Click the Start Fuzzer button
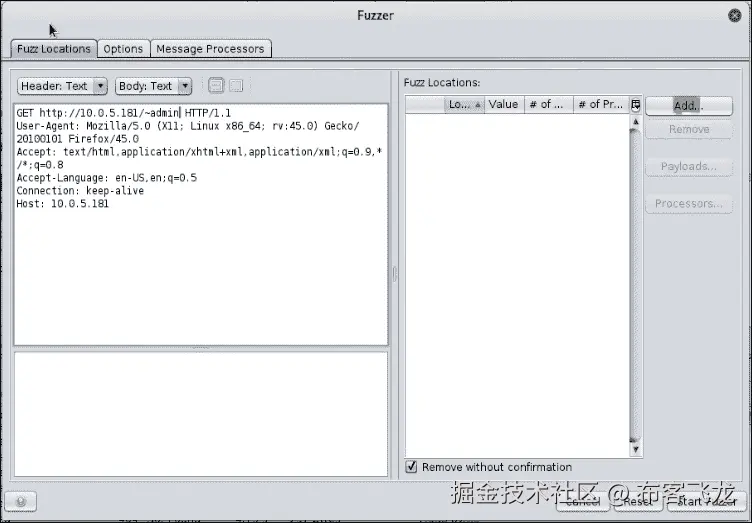 (706, 502)
